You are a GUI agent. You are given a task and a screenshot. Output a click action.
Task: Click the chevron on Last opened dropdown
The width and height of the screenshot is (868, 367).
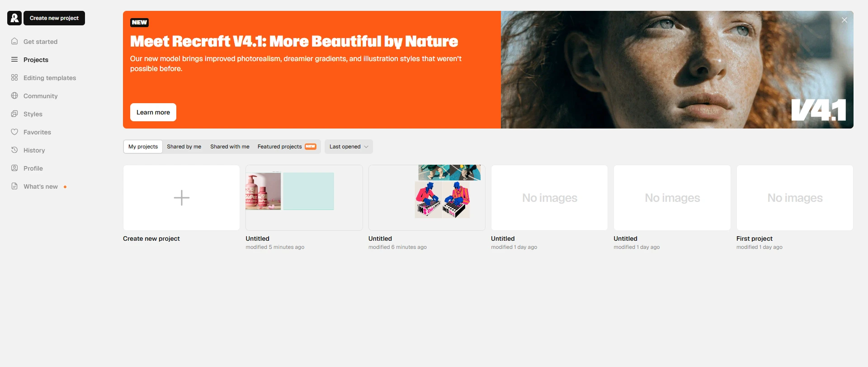tap(366, 147)
